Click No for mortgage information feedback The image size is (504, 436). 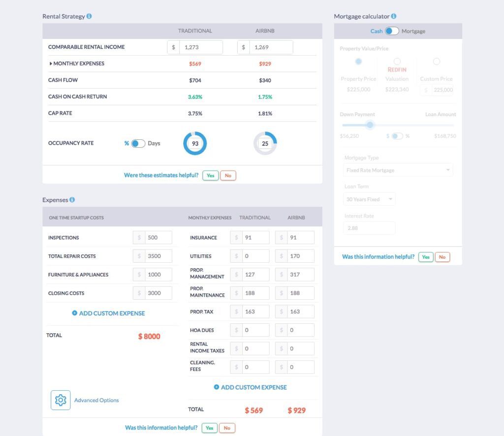coord(442,256)
